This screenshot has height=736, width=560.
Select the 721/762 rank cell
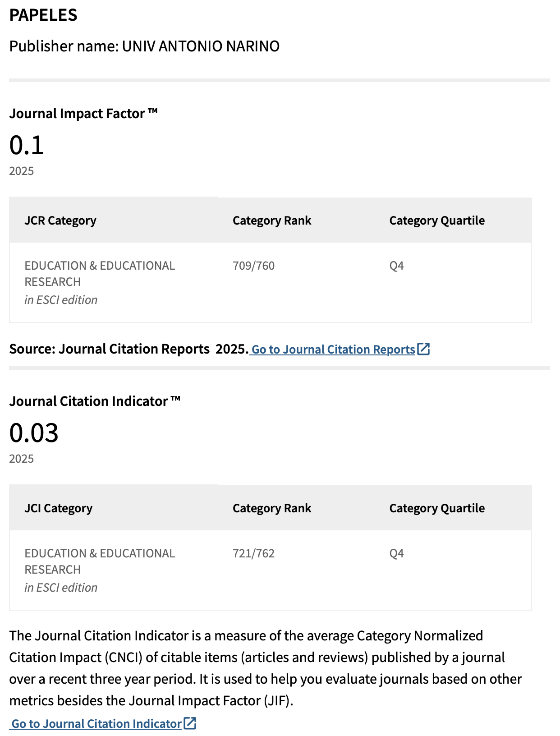coord(253,553)
